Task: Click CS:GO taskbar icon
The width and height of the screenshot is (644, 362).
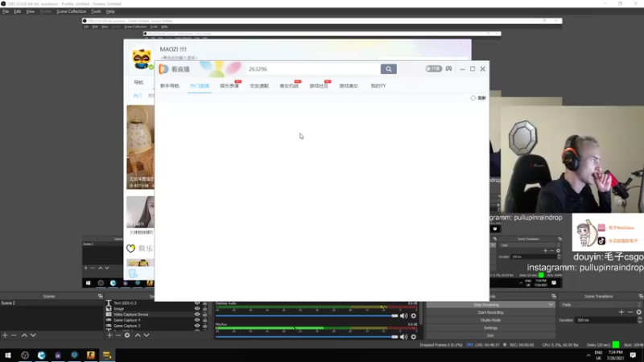Action: tap(91, 355)
